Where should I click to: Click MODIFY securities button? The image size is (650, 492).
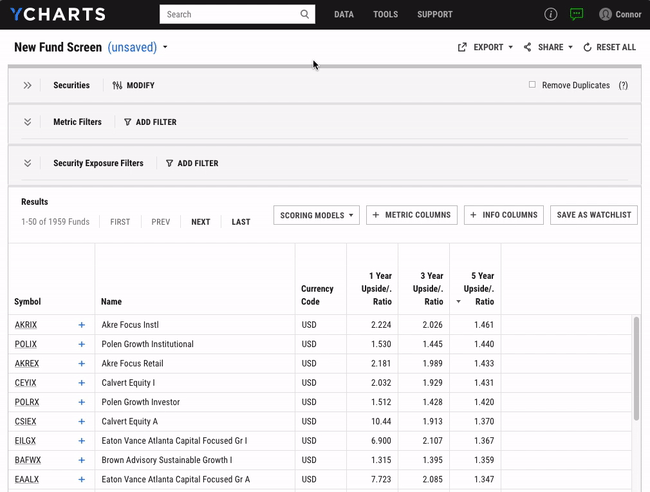pos(133,85)
